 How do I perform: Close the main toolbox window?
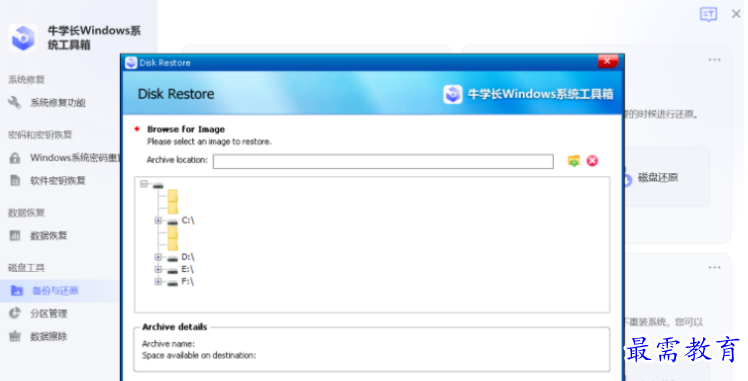736,14
